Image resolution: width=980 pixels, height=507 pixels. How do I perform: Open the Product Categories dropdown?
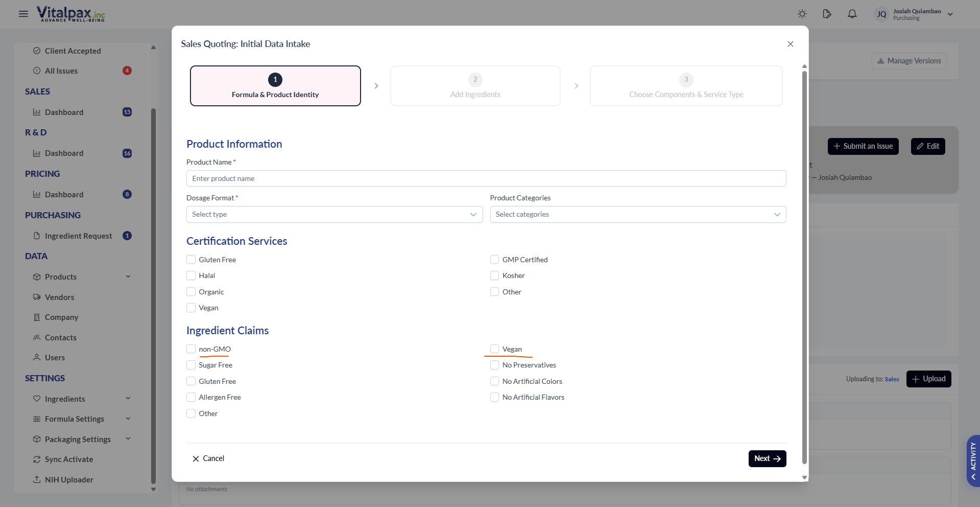[x=637, y=214]
